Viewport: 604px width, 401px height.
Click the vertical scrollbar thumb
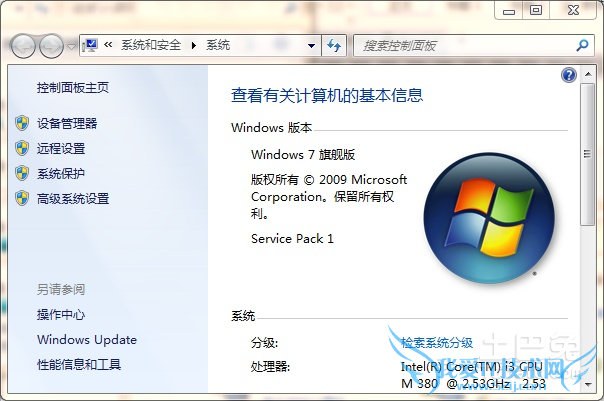click(x=587, y=154)
